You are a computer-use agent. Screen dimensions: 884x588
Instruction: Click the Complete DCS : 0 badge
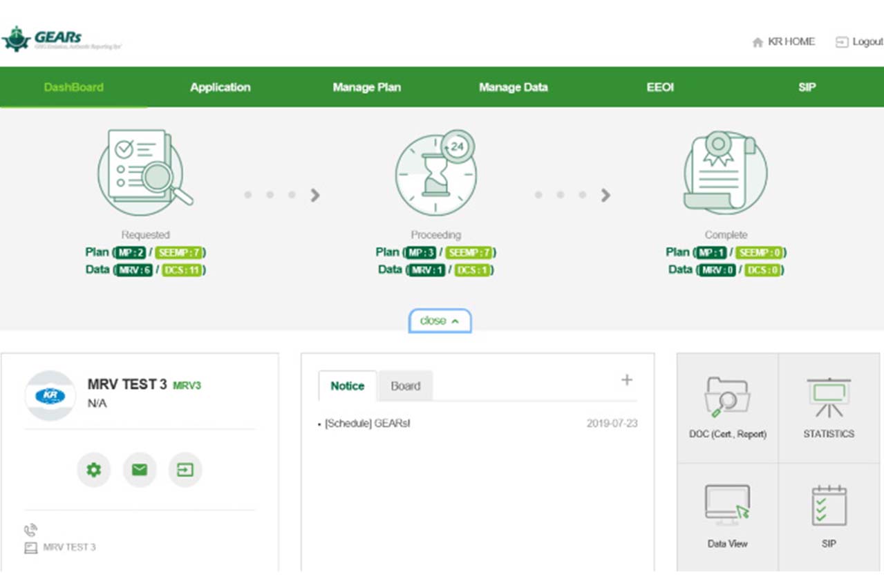click(763, 270)
